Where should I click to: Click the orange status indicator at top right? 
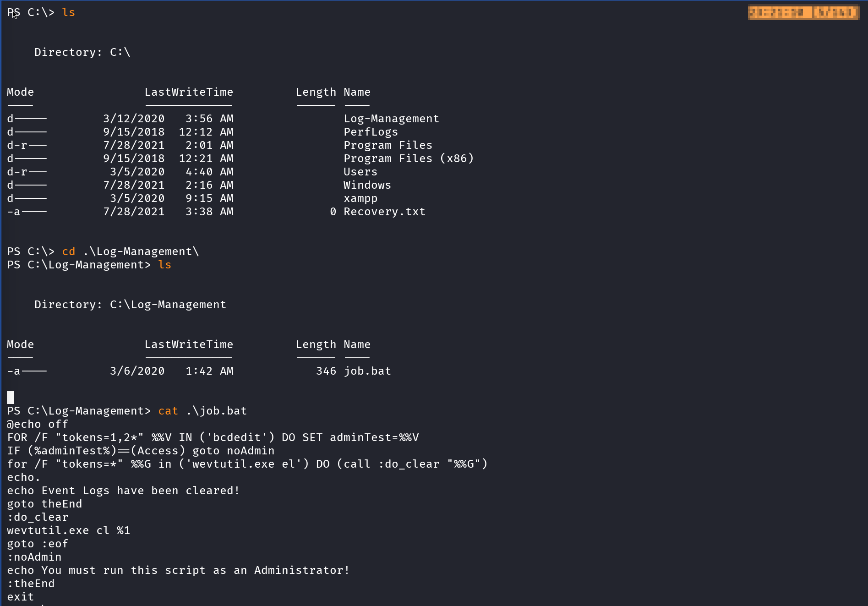coord(803,12)
